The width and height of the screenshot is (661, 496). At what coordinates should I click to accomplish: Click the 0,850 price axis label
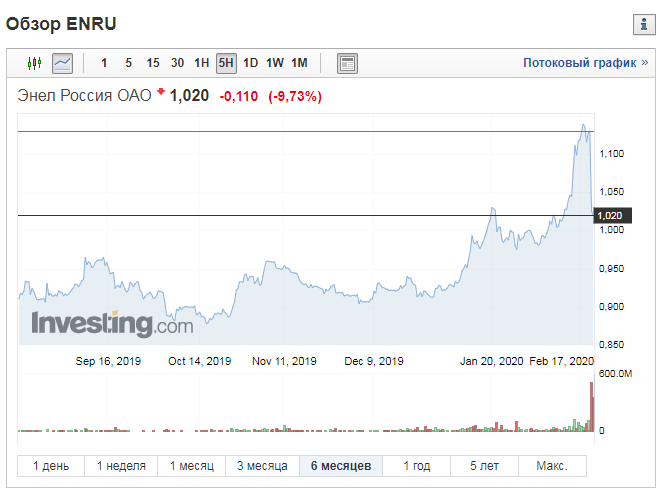[611, 344]
